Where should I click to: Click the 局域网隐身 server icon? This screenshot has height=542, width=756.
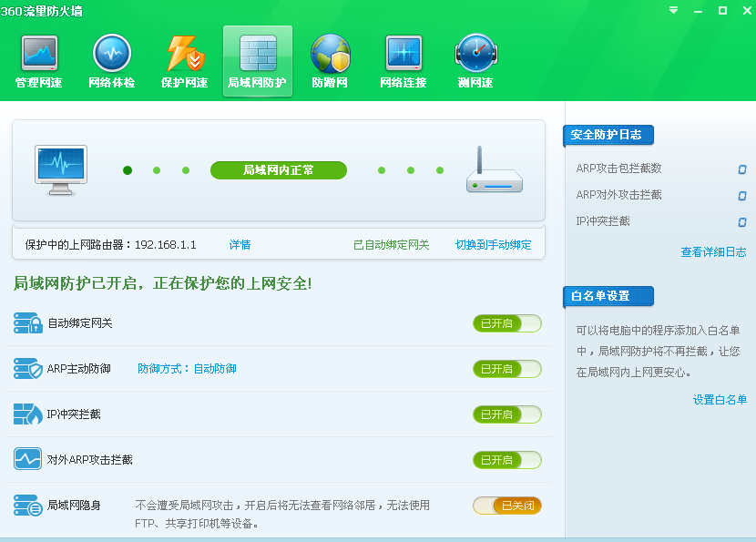pyautogui.click(x=28, y=505)
